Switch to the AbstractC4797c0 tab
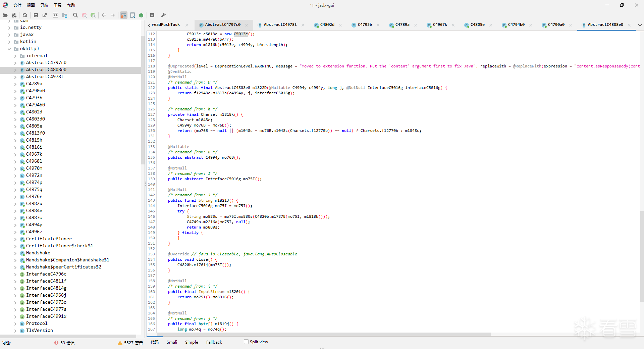Viewport: 644px width, 349px height. pyautogui.click(x=223, y=24)
